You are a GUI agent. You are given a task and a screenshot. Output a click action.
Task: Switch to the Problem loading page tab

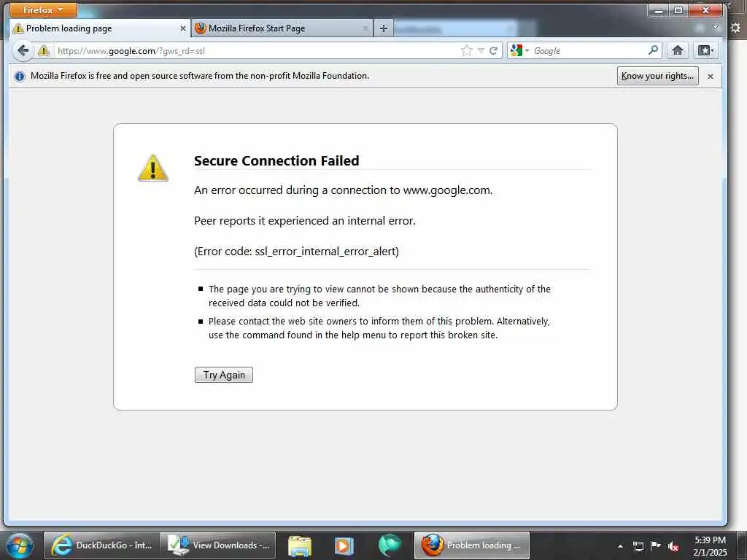(100, 28)
